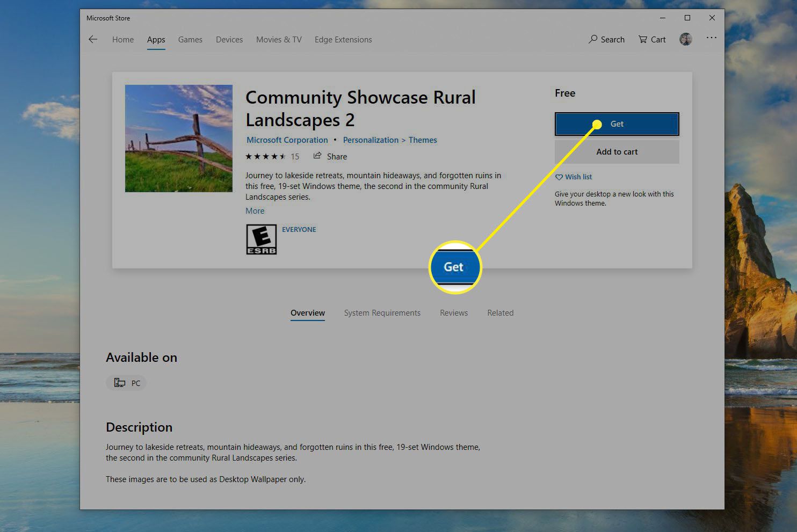Open the Personalization category link

[x=371, y=140]
